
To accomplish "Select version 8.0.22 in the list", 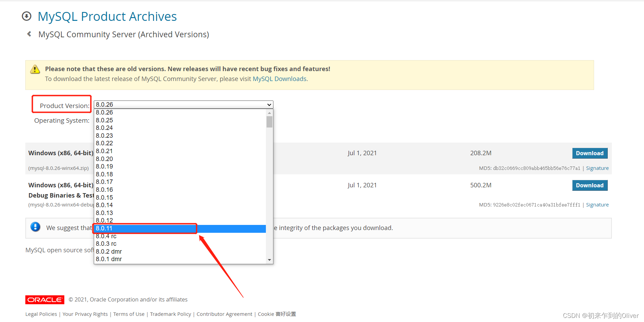I will pyautogui.click(x=180, y=143).
